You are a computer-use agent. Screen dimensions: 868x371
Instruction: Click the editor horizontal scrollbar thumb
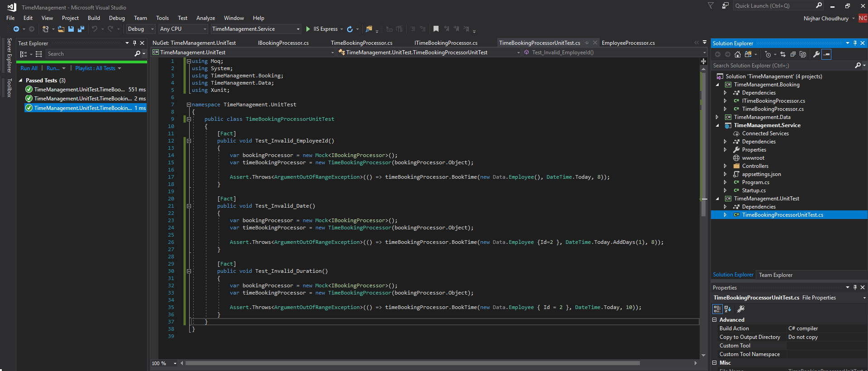[x=412, y=363]
